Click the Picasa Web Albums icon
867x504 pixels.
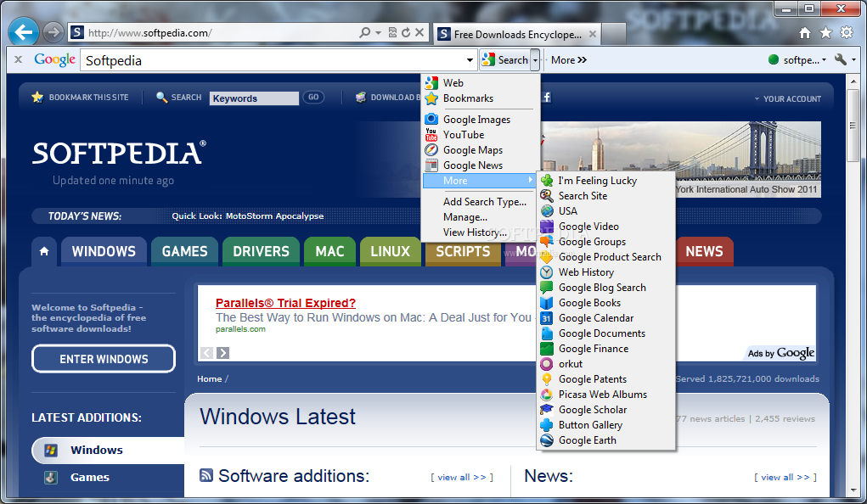pyautogui.click(x=546, y=395)
